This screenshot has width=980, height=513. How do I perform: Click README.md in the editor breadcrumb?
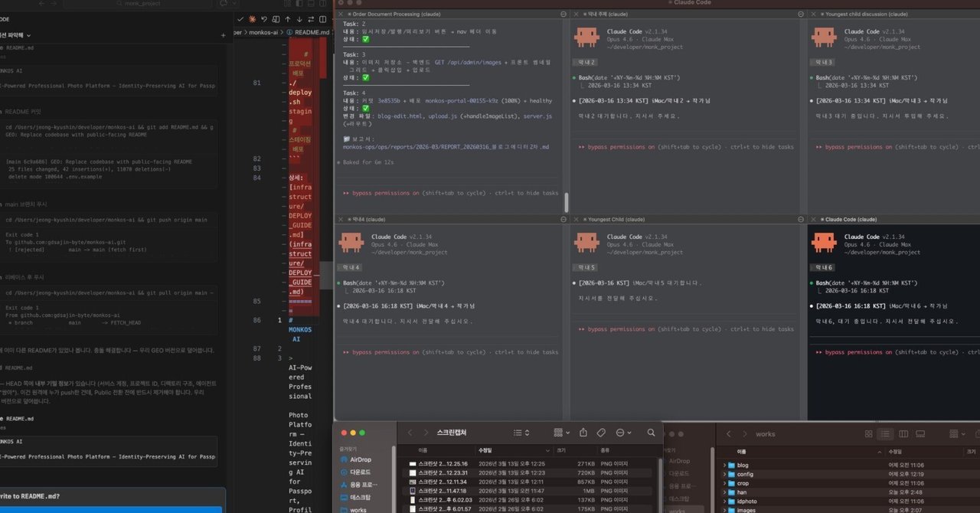coord(312,32)
